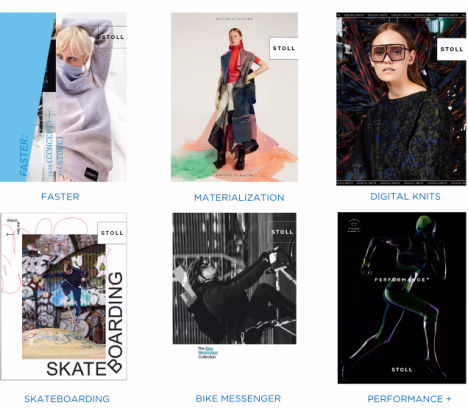Select the Performance cover with running figure
The height and width of the screenshot is (408, 468).
click(402, 298)
